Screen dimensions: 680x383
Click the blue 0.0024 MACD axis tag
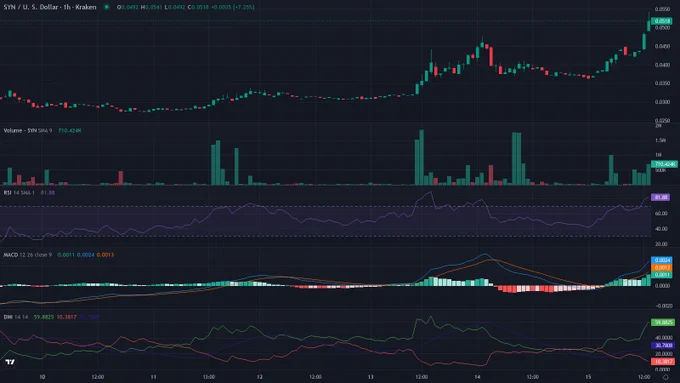coord(662,260)
